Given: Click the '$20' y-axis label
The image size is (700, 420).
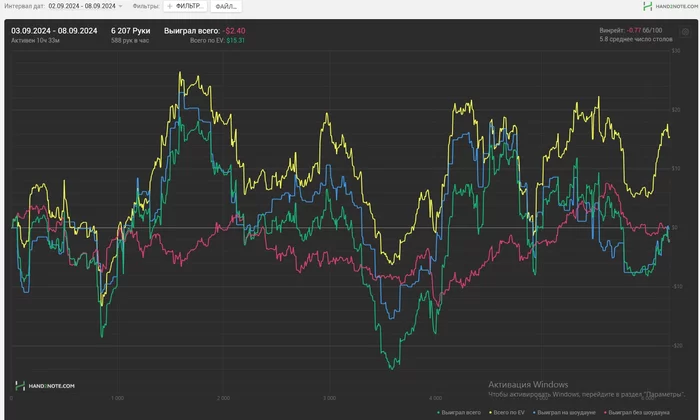Looking at the screenshot, I should tap(676, 109).
